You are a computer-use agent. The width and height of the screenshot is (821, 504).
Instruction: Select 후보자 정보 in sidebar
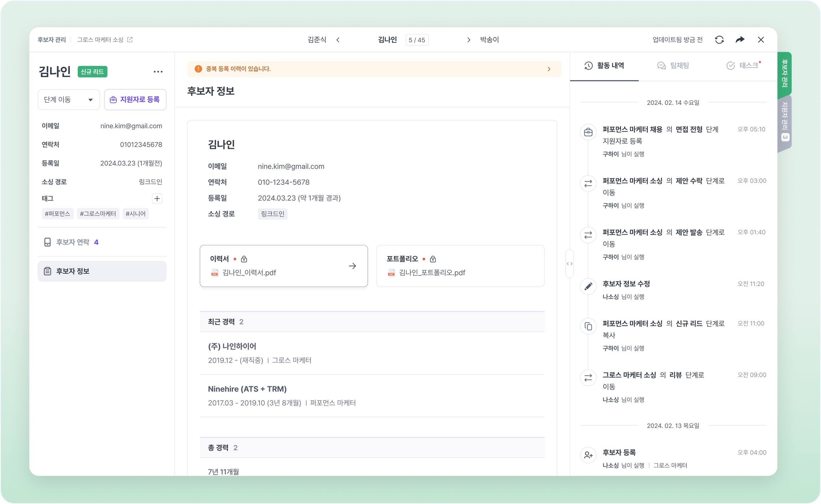click(102, 271)
